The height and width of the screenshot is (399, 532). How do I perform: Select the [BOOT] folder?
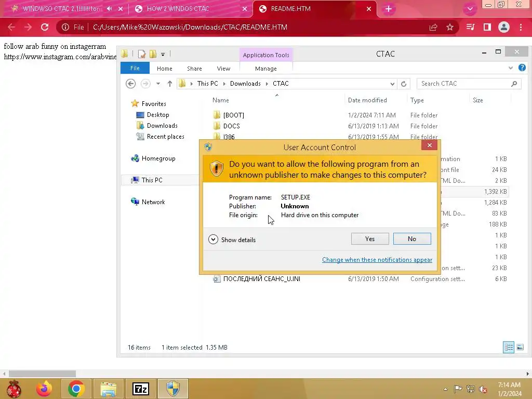(233, 115)
